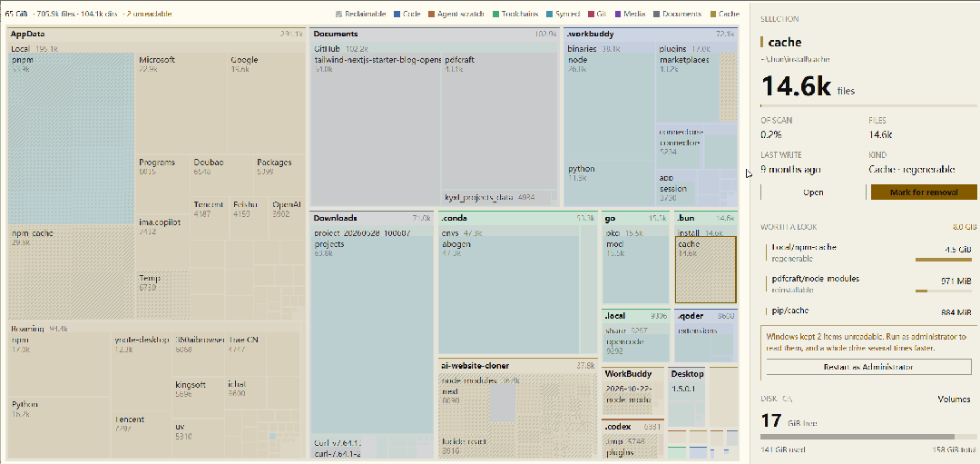
Task: Select the Synced legend entry
Action: pos(562,14)
